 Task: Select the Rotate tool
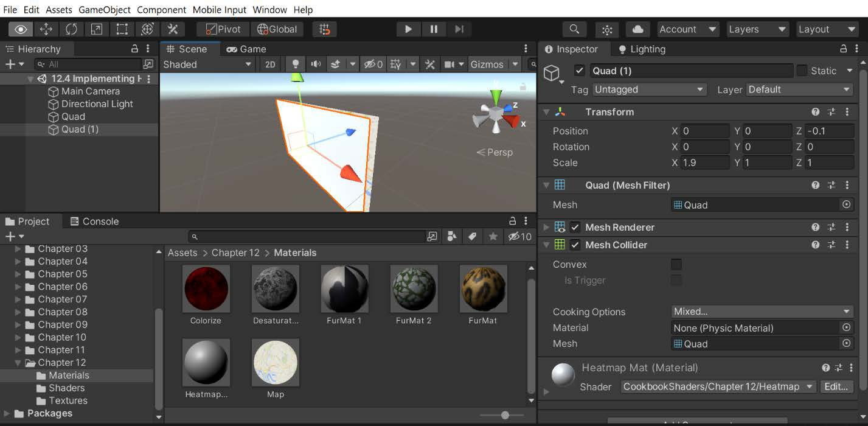pos(71,29)
